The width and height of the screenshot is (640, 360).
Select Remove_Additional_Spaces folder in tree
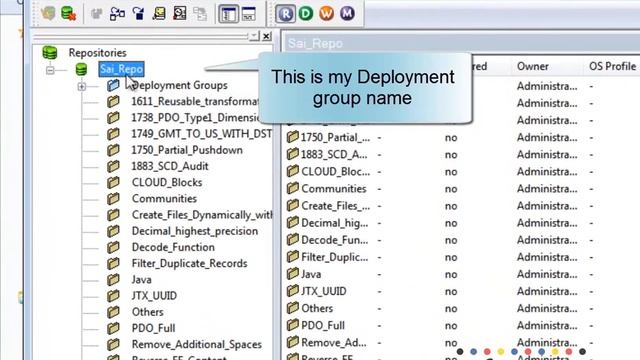[x=197, y=344]
